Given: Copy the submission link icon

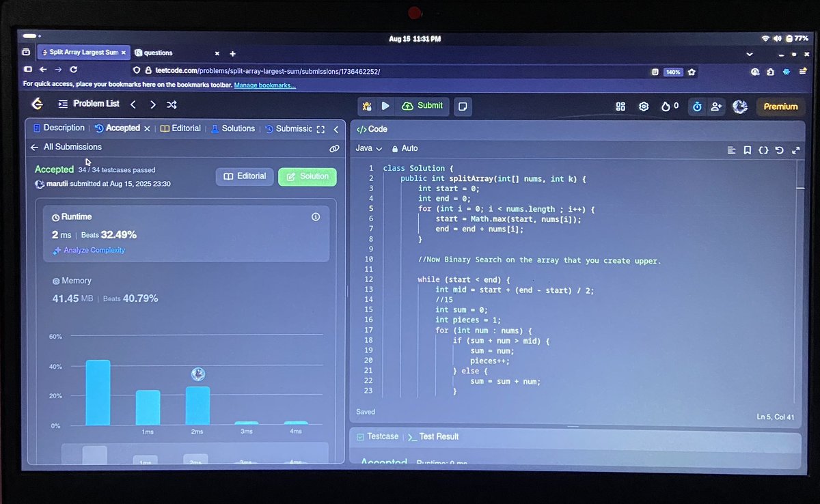Looking at the screenshot, I should pyautogui.click(x=334, y=148).
